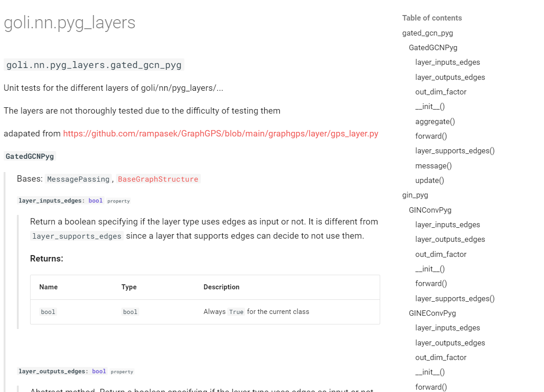
Task: Open forward() under GatedGCNPyg section
Action: 431,136
